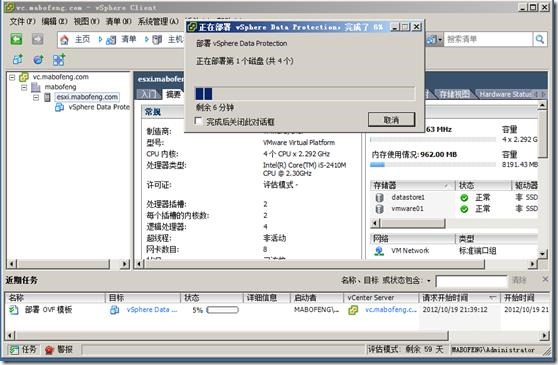Click the vCenter icon in task row
The width and height of the screenshot is (558, 365).
pyautogui.click(x=353, y=310)
